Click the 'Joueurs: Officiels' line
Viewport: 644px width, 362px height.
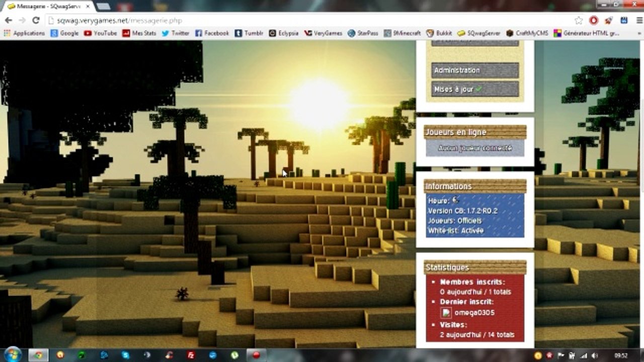click(x=455, y=221)
